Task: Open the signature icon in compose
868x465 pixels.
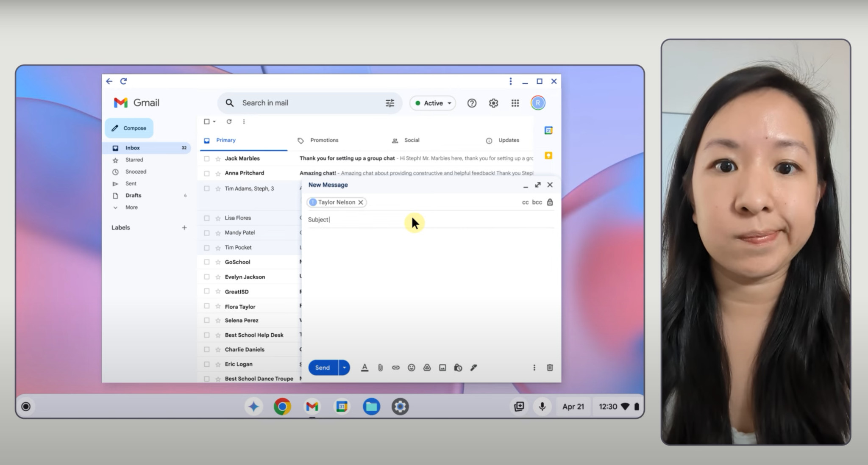Action: [x=474, y=368]
